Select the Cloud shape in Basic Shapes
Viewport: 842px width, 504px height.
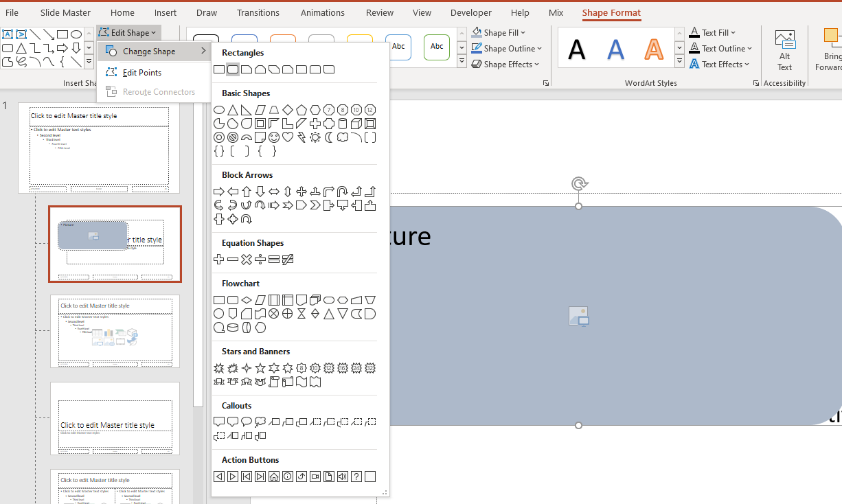[343, 137]
